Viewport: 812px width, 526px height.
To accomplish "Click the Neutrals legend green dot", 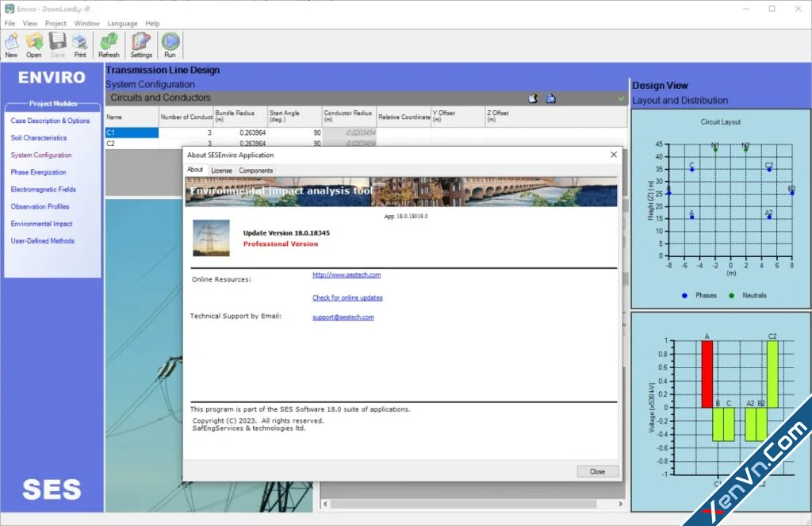I will [731, 295].
